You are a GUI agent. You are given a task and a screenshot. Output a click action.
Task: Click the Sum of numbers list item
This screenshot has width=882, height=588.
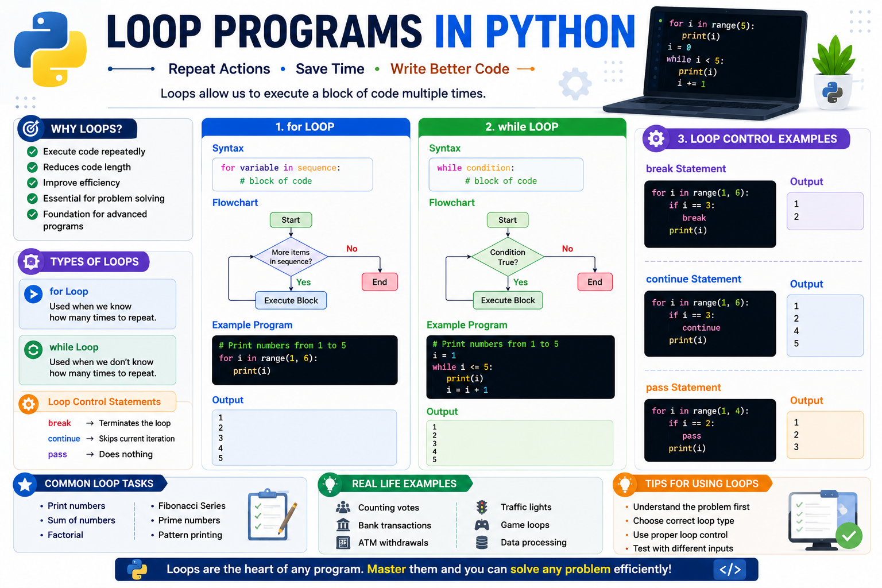pos(82,520)
